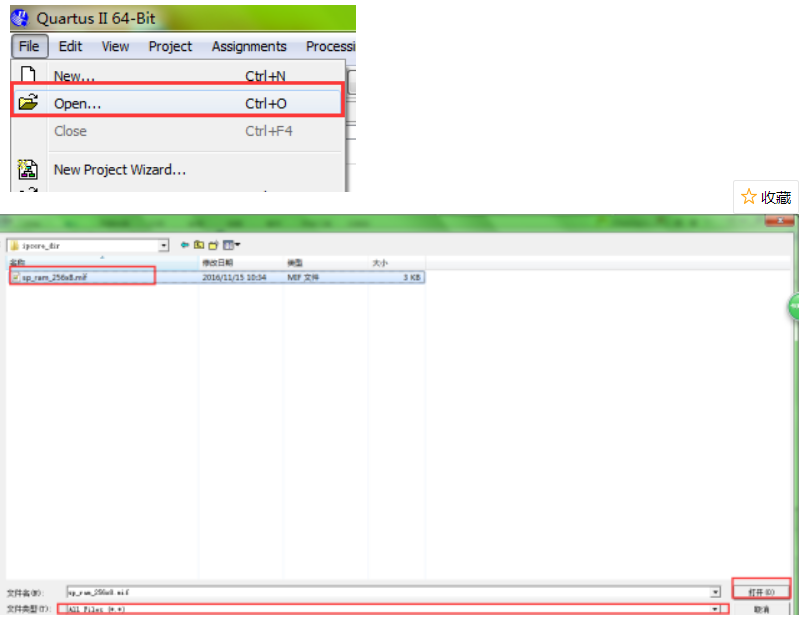Choose New Project Wizard... entry
The image size is (805, 622).
[x=178, y=169]
